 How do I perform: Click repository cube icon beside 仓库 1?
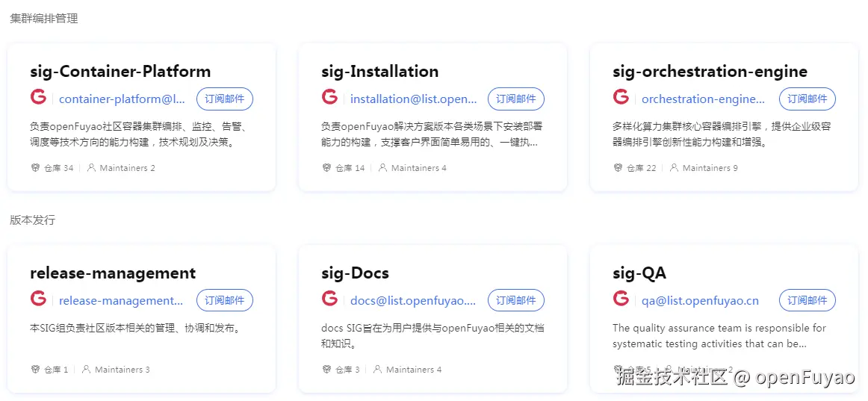point(35,369)
